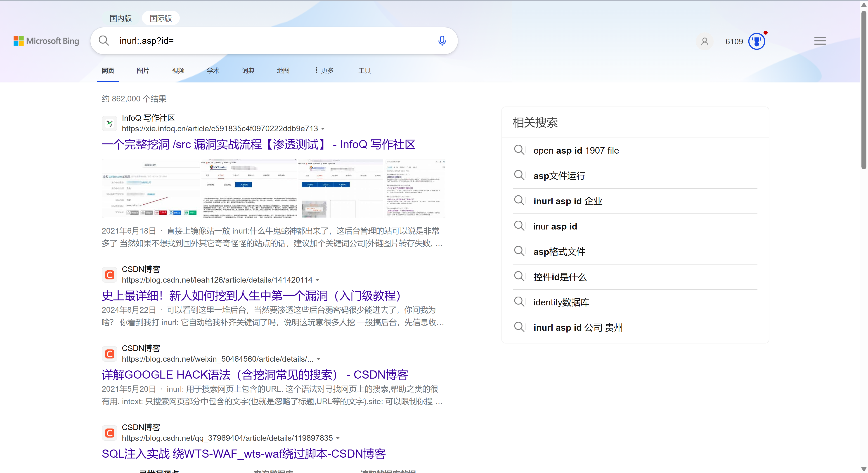Viewport: 868px width, 473px height.
Task: Open the hamburger settings menu icon
Action: (820, 41)
